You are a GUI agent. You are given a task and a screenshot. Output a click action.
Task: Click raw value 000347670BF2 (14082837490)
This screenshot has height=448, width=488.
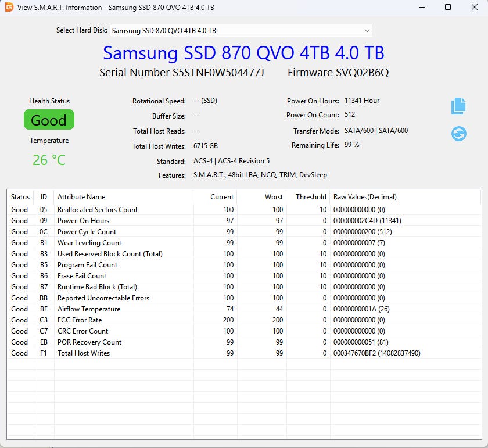[376, 353]
